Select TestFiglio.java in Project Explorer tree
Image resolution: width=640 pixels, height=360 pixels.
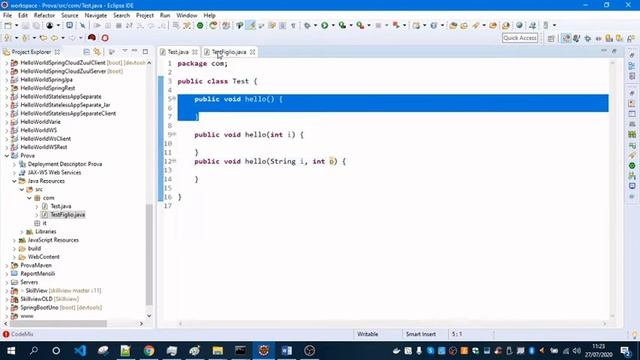click(67, 214)
